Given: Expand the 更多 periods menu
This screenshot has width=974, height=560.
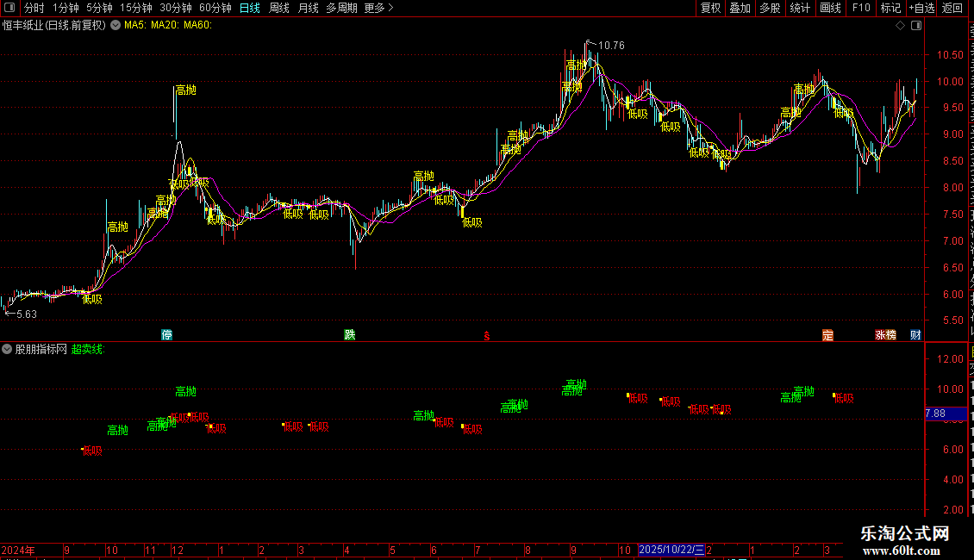Looking at the screenshot, I should [x=379, y=8].
